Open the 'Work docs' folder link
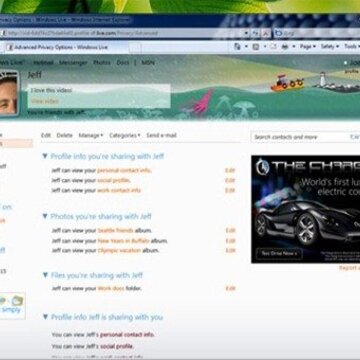The height and width of the screenshot is (360, 360). click(x=111, y=288)
